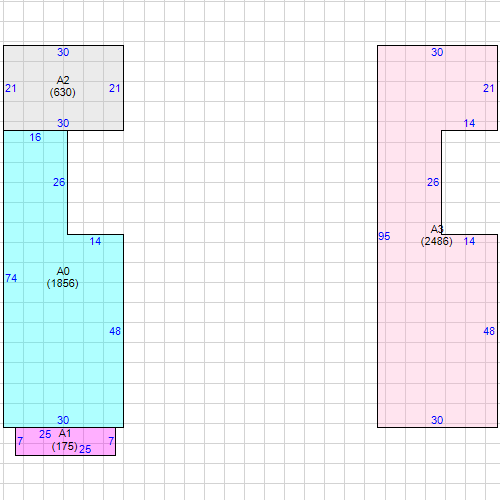Image resolution: width=500 pixels, height=500 pixels.
Task: Click A3's top-edge "30" dimension
Action: (437, 52)
